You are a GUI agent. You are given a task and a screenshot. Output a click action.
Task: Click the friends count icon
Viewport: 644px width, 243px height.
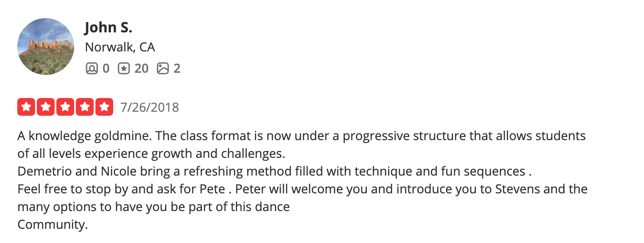91,68
